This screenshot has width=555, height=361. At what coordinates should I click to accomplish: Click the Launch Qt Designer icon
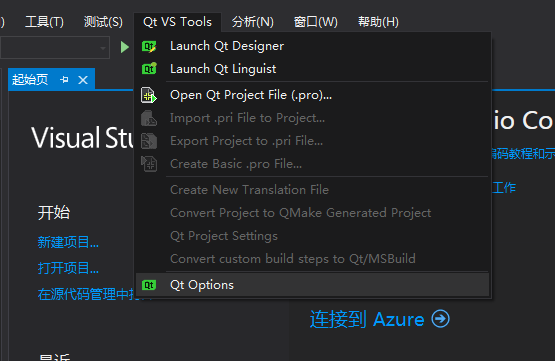[149, 46]
